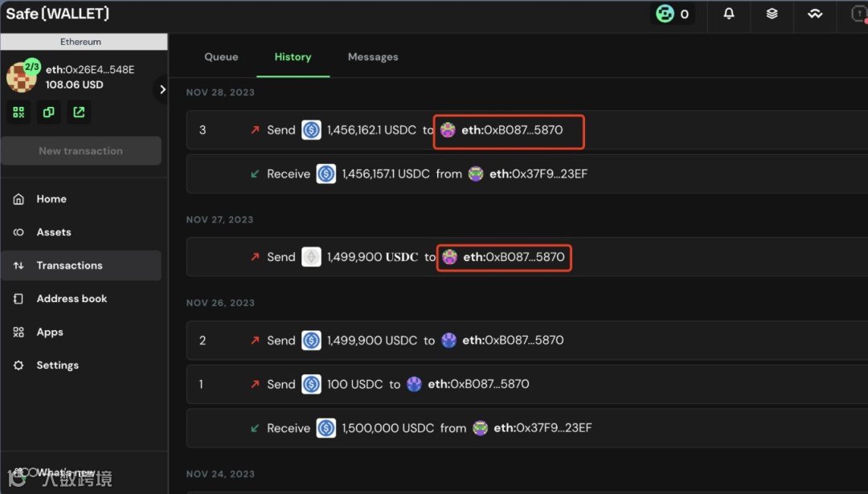Image resolution: width=868 pixels, height=494 pixels.
Task: Click sender avatar in 1,500,000 USDC row
Action: tap(480, 428)
